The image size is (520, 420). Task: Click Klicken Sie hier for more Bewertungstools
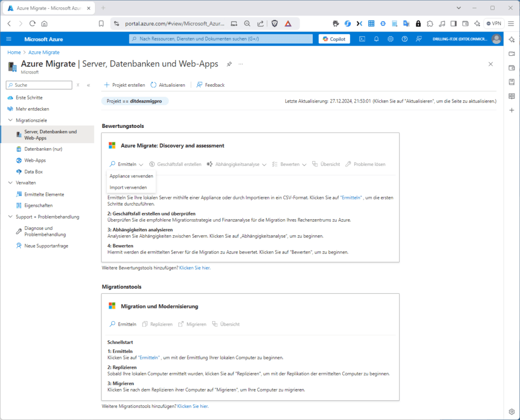point(194,268)
